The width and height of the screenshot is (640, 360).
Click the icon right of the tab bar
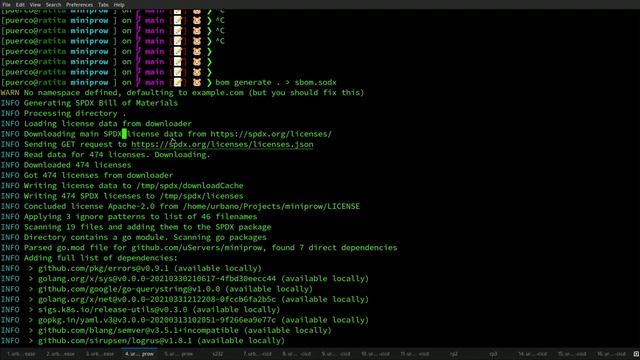636,354
